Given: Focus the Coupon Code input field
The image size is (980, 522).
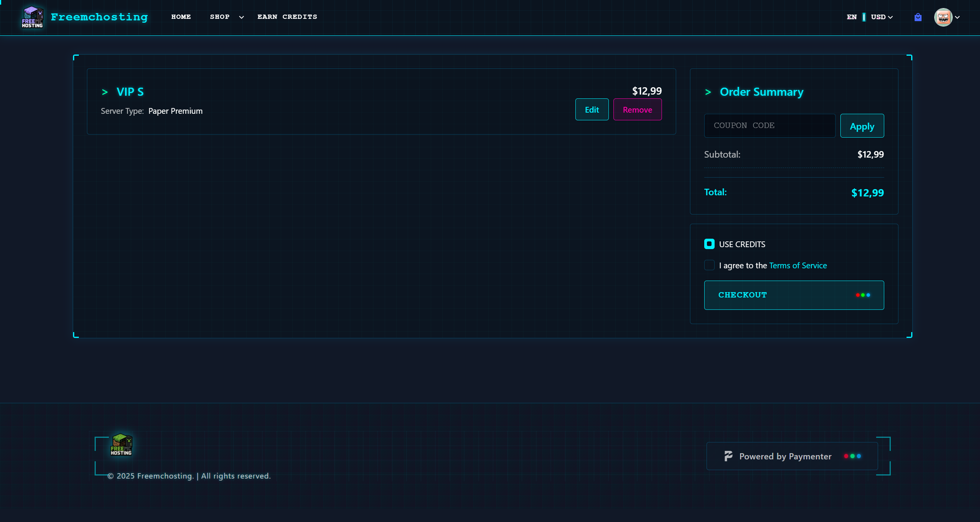Looking at the screenshot, I should tap(769, 126).
